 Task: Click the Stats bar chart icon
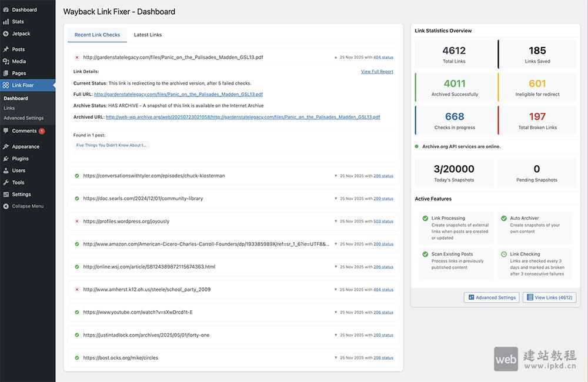6,22
